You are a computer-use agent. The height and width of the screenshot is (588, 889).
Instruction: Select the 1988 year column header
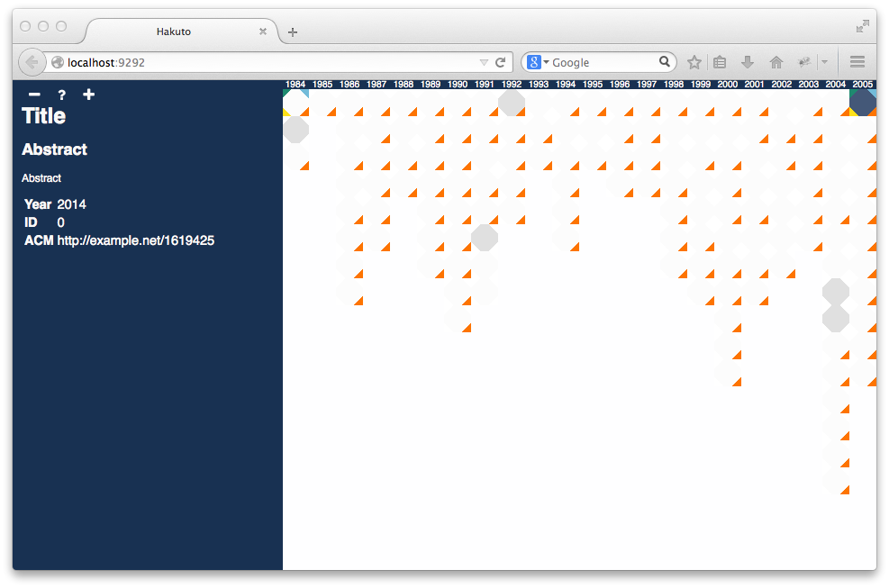404,85
